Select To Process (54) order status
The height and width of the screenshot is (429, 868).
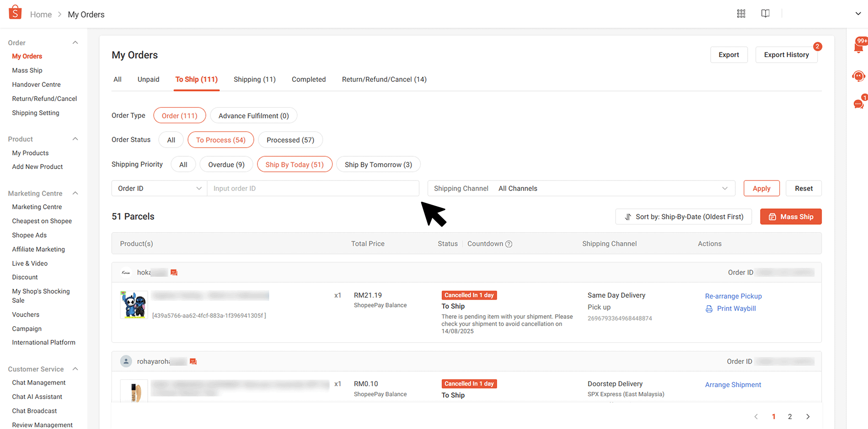[x=221, y=140]
